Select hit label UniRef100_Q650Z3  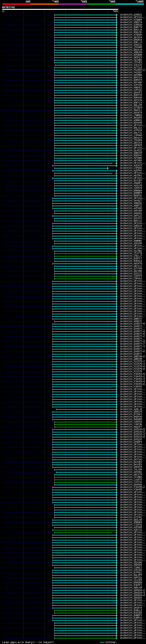click(x=131, y=58)
